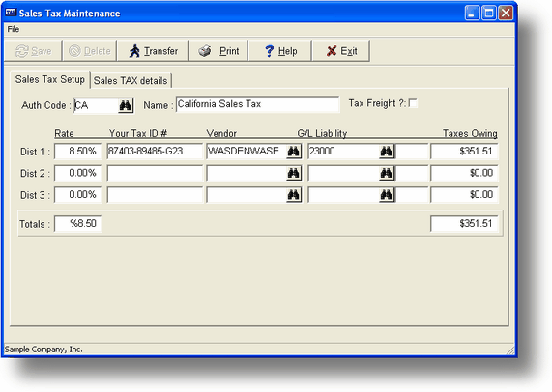
Task: Open Dist 2 G/L Liability lookup binoculars
Action: click(387, 174)
